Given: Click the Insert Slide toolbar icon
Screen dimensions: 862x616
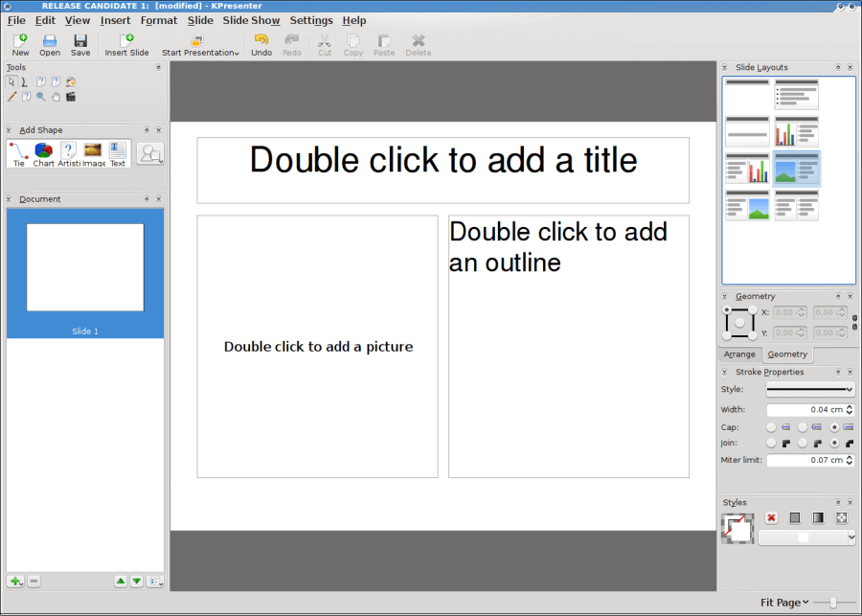Looking at the screenshot, I should 126,40.
